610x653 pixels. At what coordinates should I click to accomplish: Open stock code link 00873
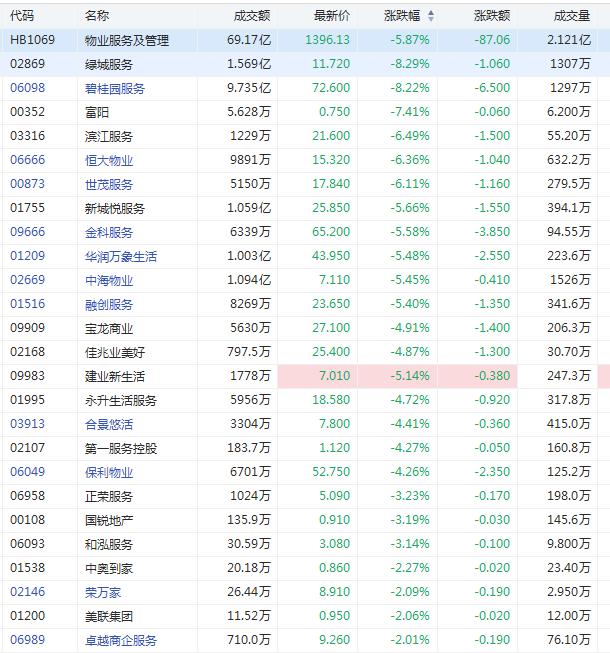(27, 184)
